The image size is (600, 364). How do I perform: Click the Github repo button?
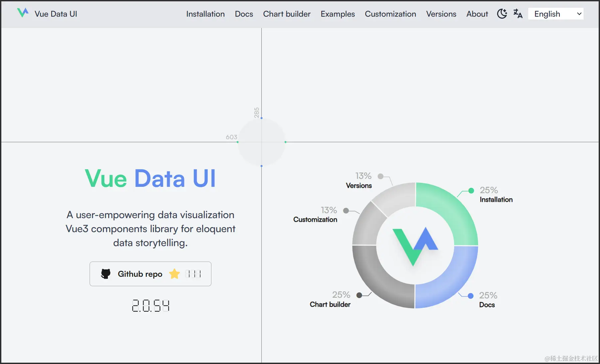(150, 274)
